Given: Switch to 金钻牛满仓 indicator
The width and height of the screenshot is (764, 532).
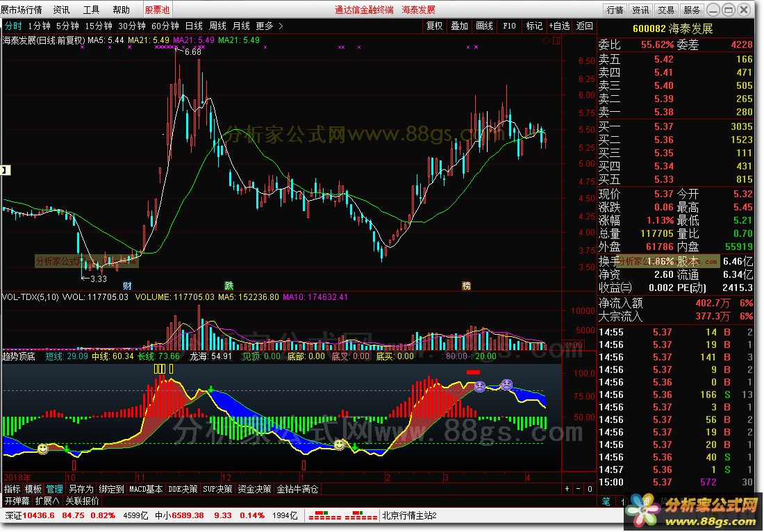Looking at the screenshot, I should click(298, 489).
